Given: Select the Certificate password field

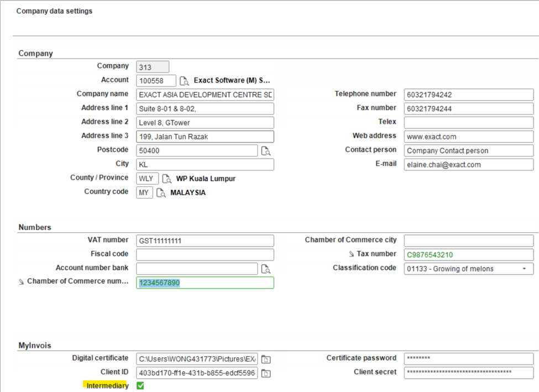Looking at the screenshot, I should pyautogui.click(x=469, y=359).
